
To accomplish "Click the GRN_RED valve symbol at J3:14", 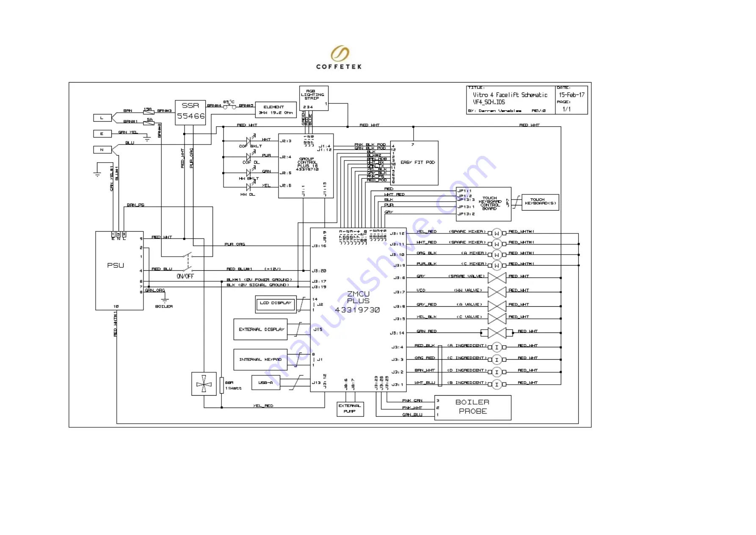I will point(497,333).
